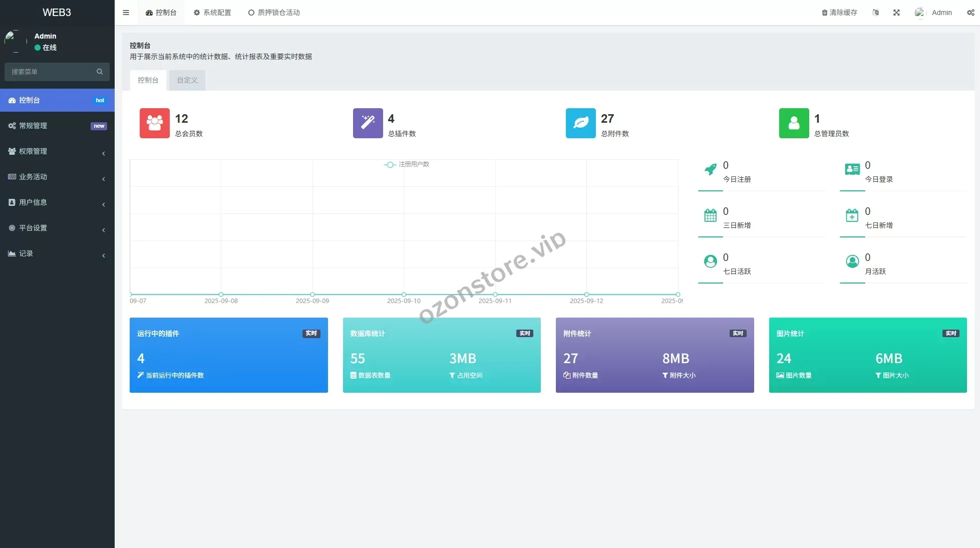980x548 pixels.
Task: Click the 2025-09-10 data point on chart
Action: tap(404, 295)
